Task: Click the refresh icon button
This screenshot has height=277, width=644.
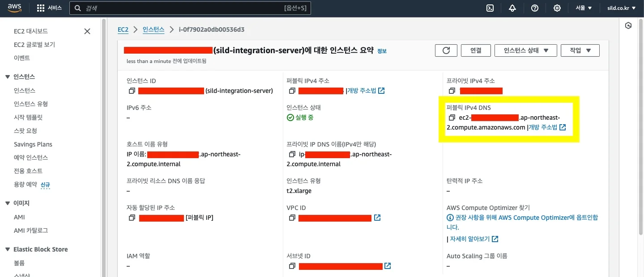Action: (x=446, y=50)
